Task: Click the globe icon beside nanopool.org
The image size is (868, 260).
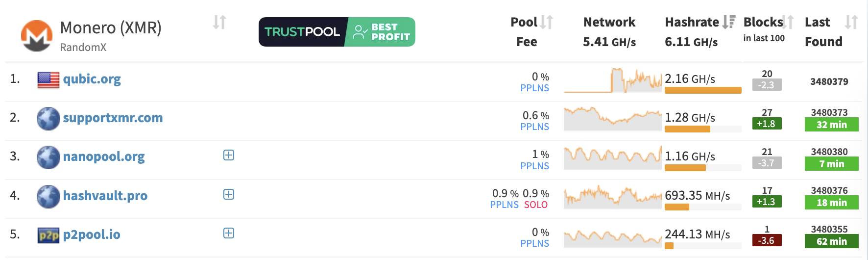Action: tap(48, 157)
